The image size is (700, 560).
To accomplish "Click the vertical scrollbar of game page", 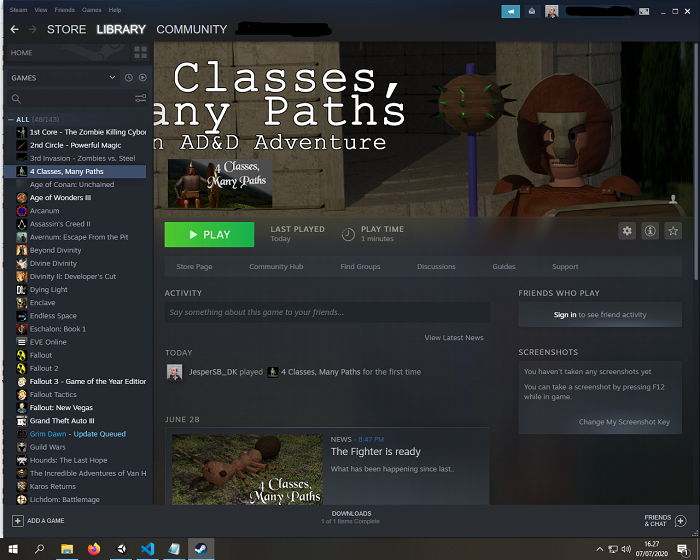I will coord(696,161).
